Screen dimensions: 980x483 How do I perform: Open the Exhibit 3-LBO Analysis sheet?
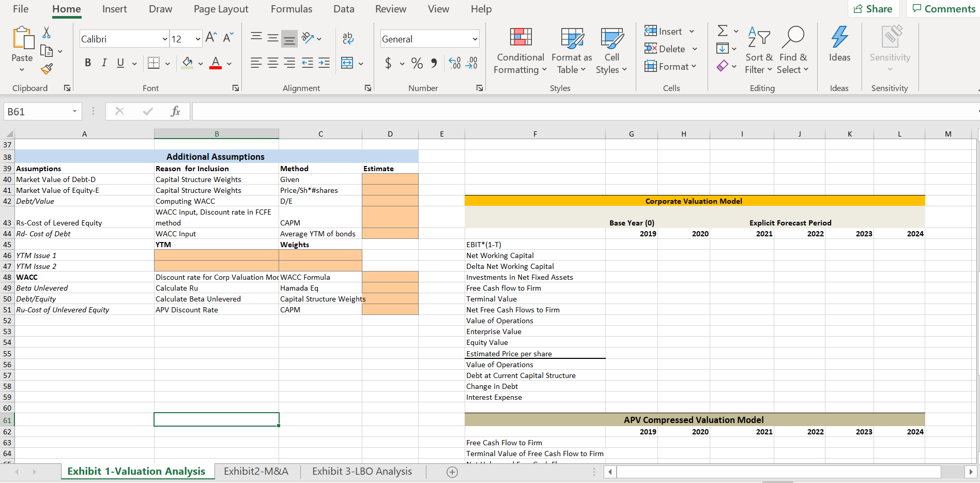tap(362, 471)
